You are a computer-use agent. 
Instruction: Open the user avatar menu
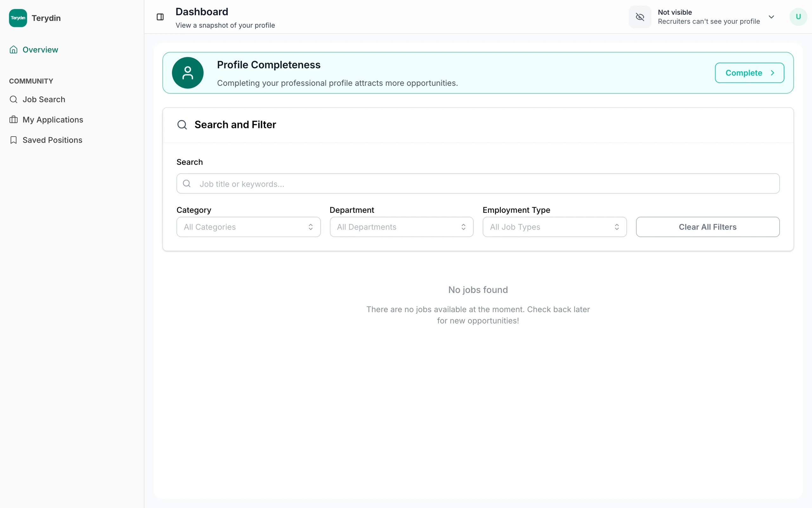tap(798, 17)
